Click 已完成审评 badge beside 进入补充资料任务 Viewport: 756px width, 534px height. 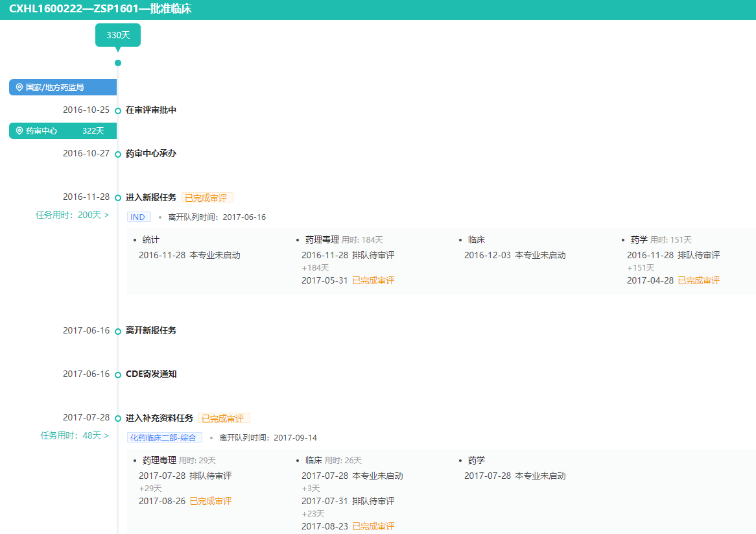pyautogui.click(x=224, y=419)
